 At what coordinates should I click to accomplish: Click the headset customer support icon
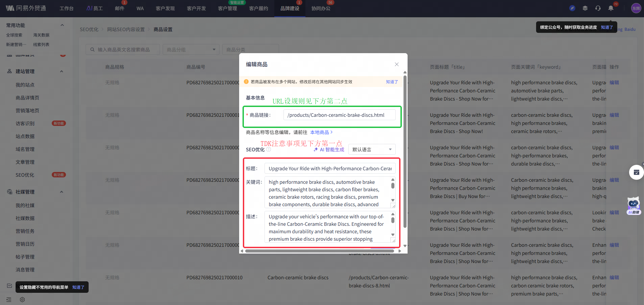coord(598,8)
